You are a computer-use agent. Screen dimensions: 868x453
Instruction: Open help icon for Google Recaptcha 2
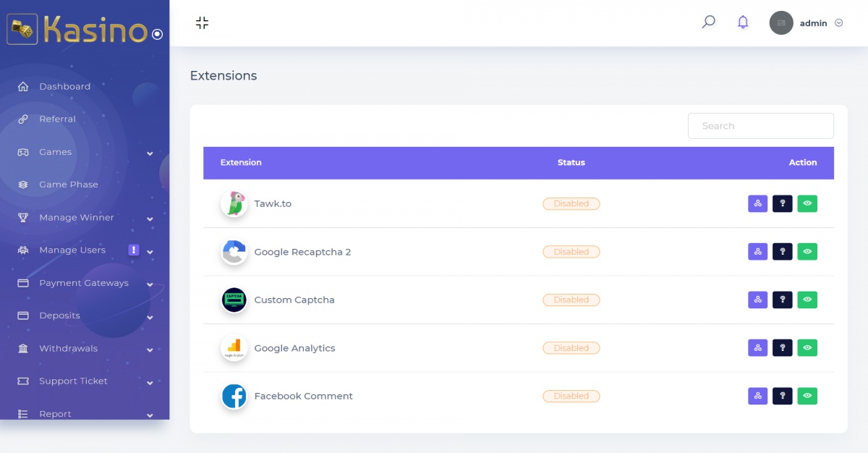(782, 252)
